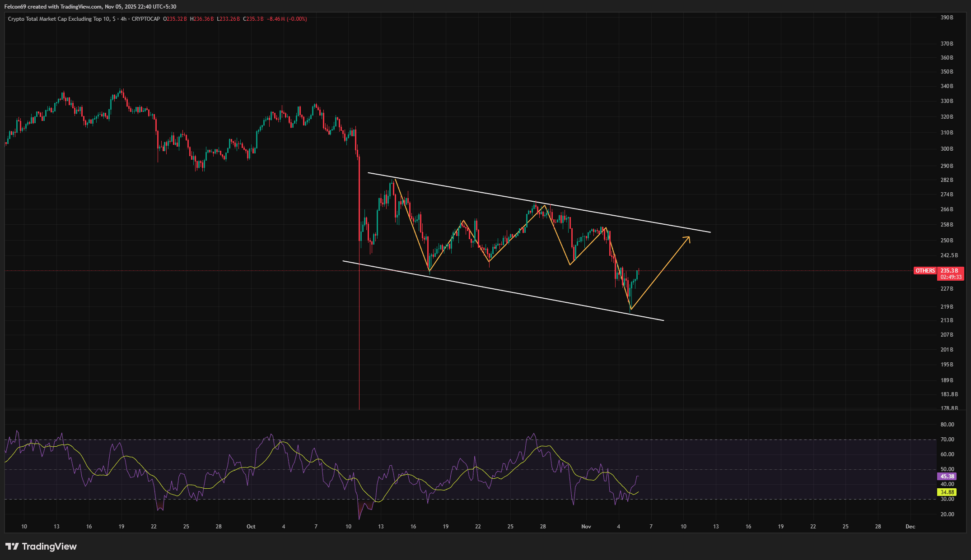
Task: Click the red close value C235.3B
Action: [x=253, y=19]
